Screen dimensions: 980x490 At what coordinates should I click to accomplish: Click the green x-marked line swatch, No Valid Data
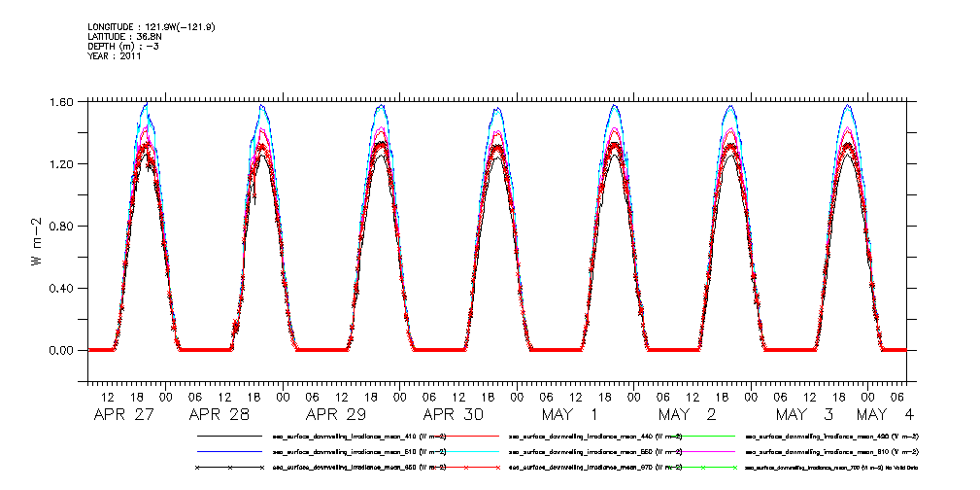[x=702, y=468]
